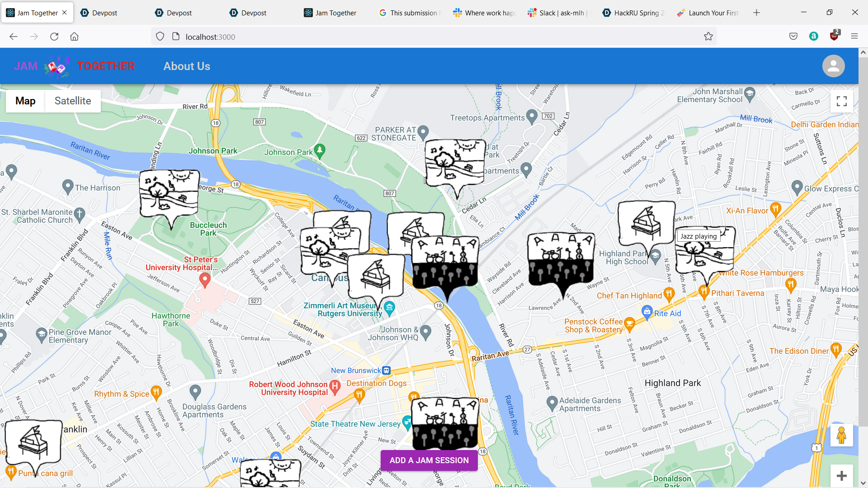Screen dimensions: 868x488
Task: Toggle fullscreen map view
Action: point(841,101)
